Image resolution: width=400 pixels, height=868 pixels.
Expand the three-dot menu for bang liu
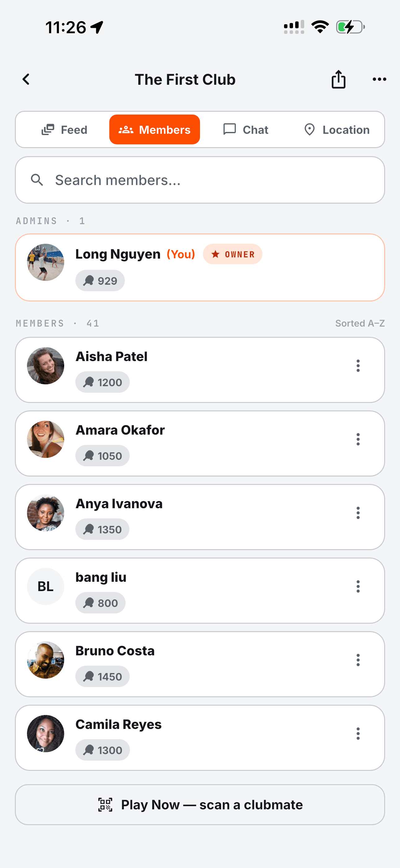[358, 587]
